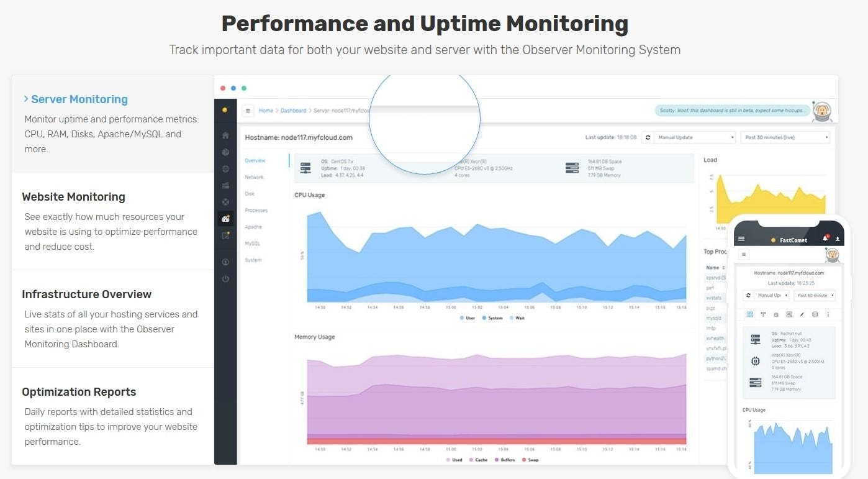Click the phone MySQL database tab icon
Screen dimensions: 868x479
click(815, 314)
